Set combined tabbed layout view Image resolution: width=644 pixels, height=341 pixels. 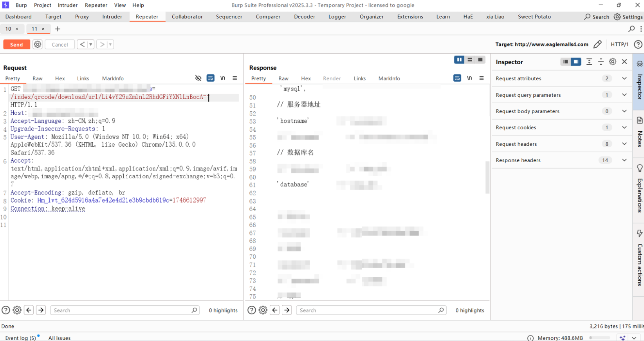pyautogui.click(x=480, y=60)
